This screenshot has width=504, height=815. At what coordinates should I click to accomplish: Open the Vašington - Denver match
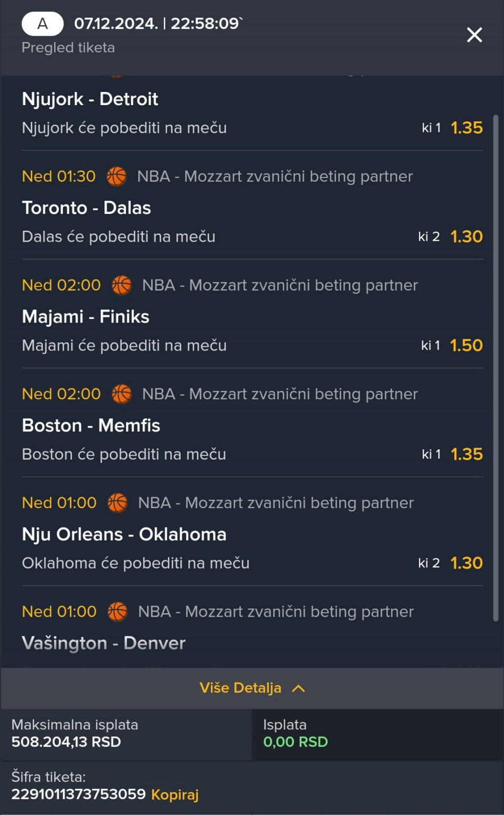coord(103,643)
